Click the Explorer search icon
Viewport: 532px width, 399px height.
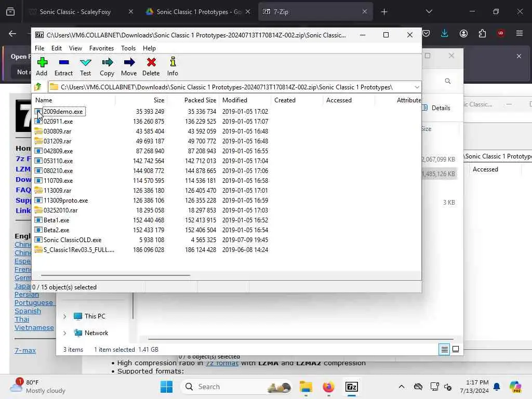coord(448,81)
